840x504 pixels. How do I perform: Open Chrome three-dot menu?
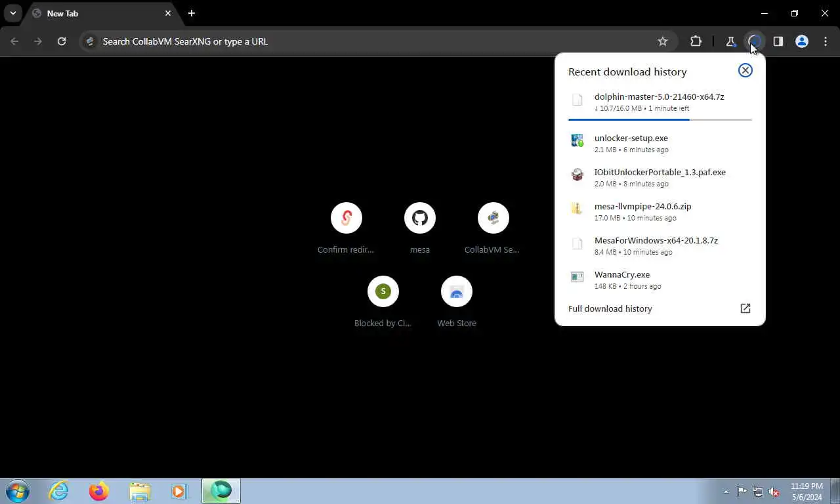[x=825, y=41]
